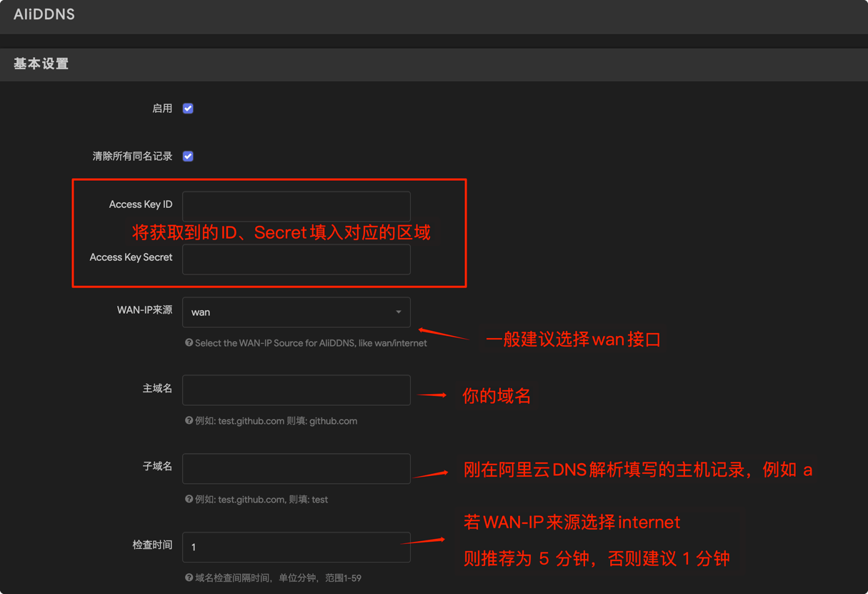The image size is (868, 594).
Task: Click the 基本设置 section heading
Action: click(41, 64)
